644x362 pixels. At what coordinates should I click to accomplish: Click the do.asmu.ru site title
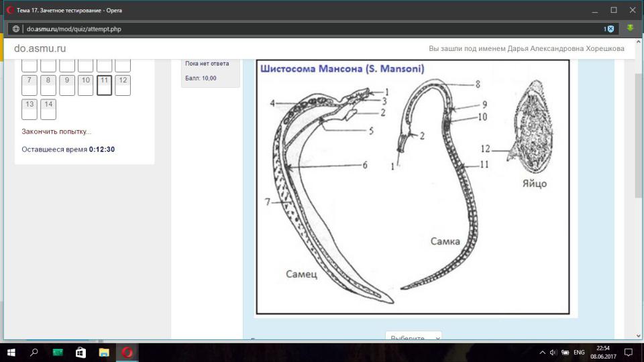pyautogui.click(x=40, y=48)
